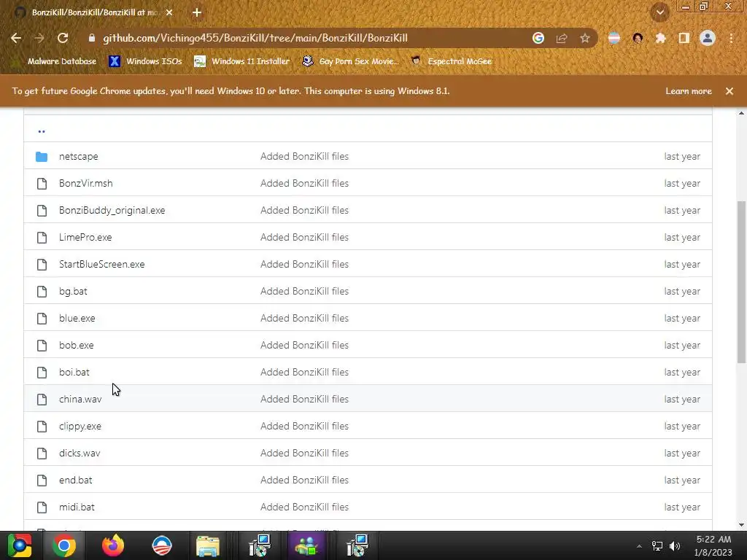Viewport: 747px width, 560px height.
Task: Select the BonziKill GitHub tab
Action: coord(95,12)
